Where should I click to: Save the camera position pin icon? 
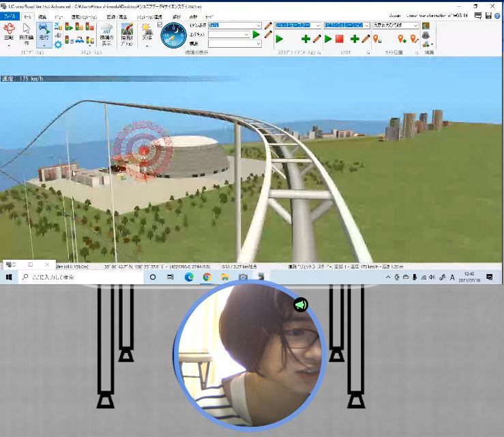click(x=376, y=40)
